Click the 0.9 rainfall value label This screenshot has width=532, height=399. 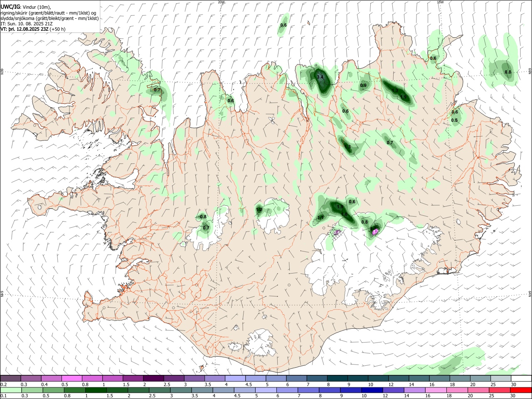[363, 86]
